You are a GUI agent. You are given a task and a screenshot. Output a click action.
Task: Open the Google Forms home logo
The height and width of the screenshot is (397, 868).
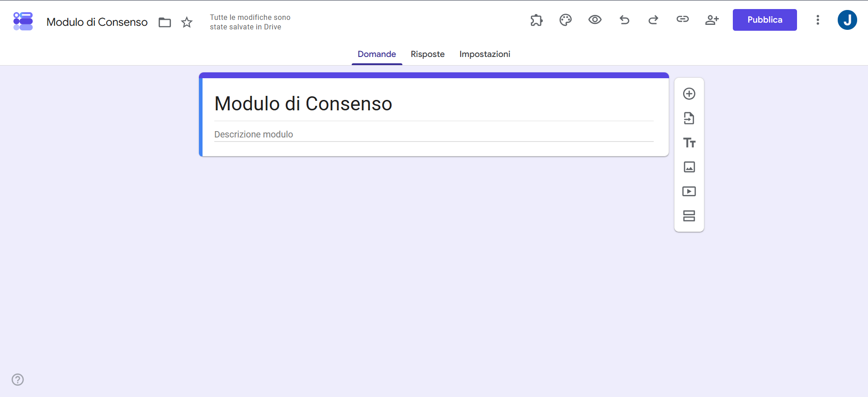(x=23, y=21)
